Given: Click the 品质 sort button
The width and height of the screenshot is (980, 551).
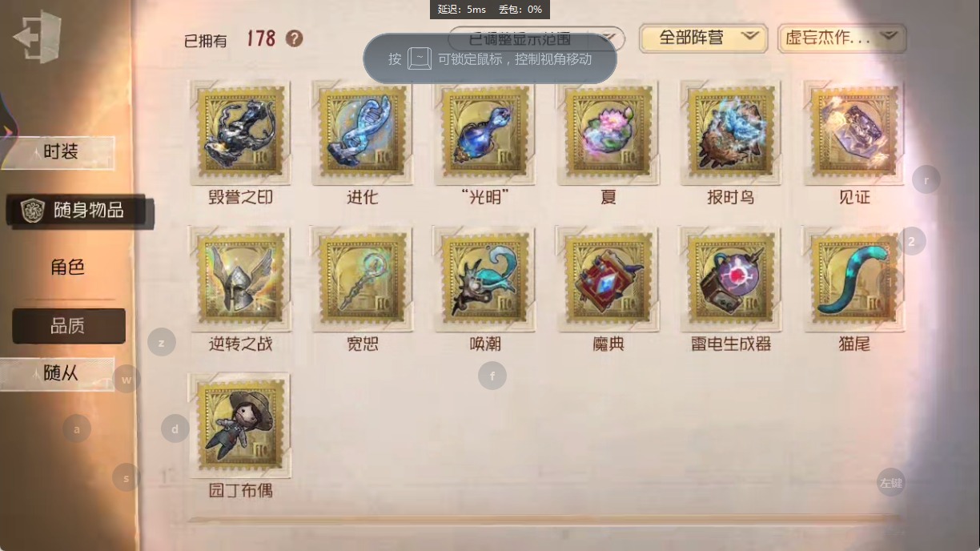Looking at the screenshot, I should coord(68,326).
